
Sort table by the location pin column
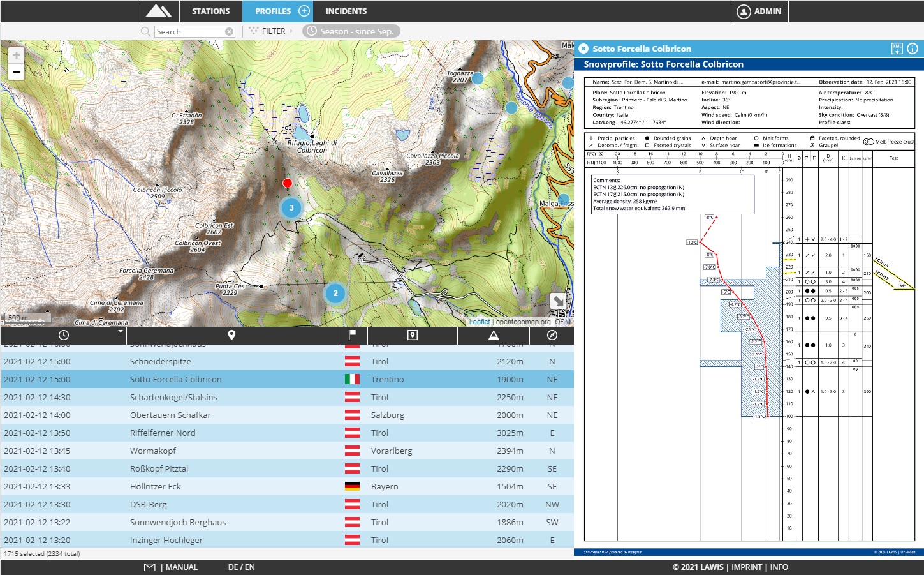click(231, 335)
